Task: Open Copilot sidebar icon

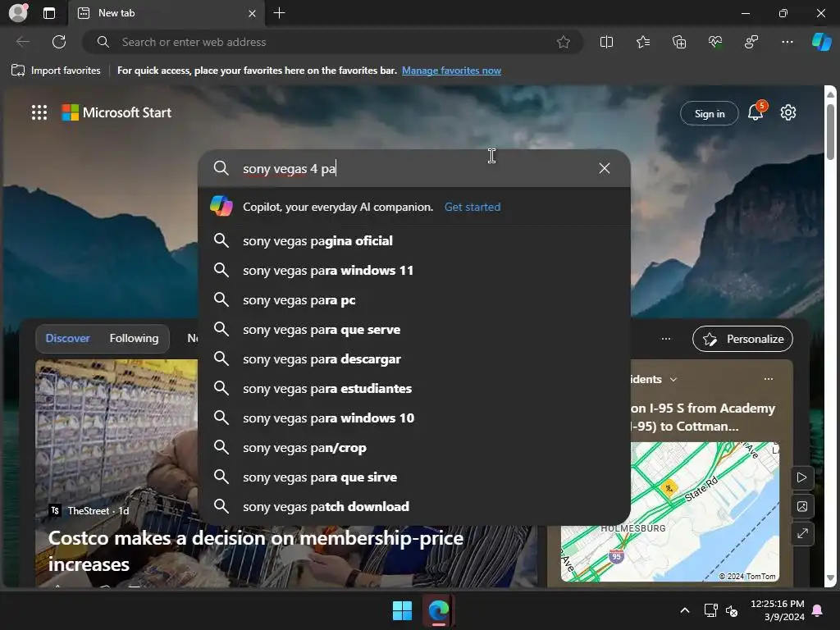Action: (822, 42)
